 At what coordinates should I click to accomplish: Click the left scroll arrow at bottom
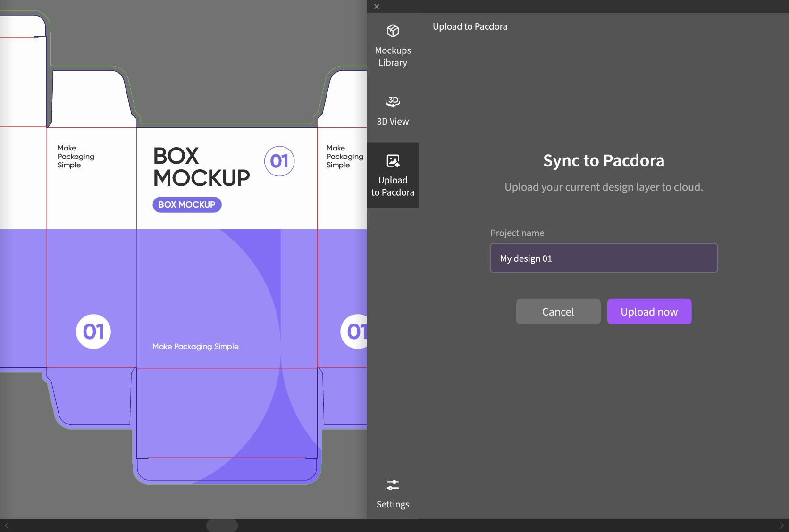click(x=7, y=525)
